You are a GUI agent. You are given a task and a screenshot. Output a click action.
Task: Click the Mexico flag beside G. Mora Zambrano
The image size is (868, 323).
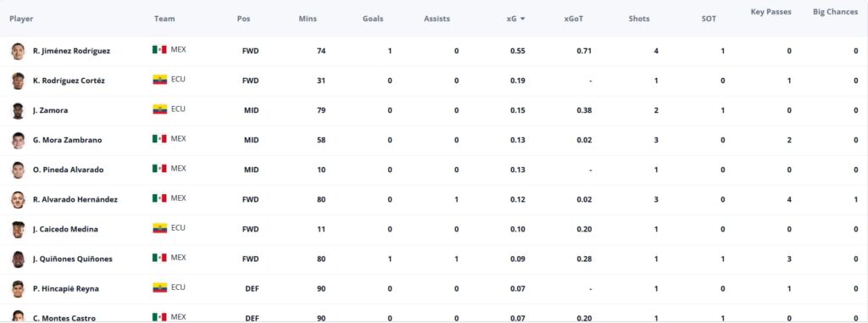(159, 138)
